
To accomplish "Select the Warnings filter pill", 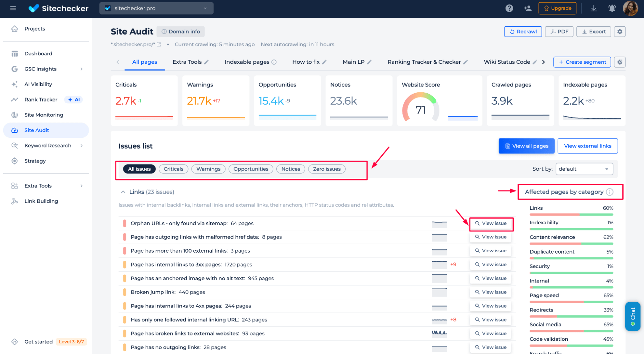I will click(x=208, y=169).
